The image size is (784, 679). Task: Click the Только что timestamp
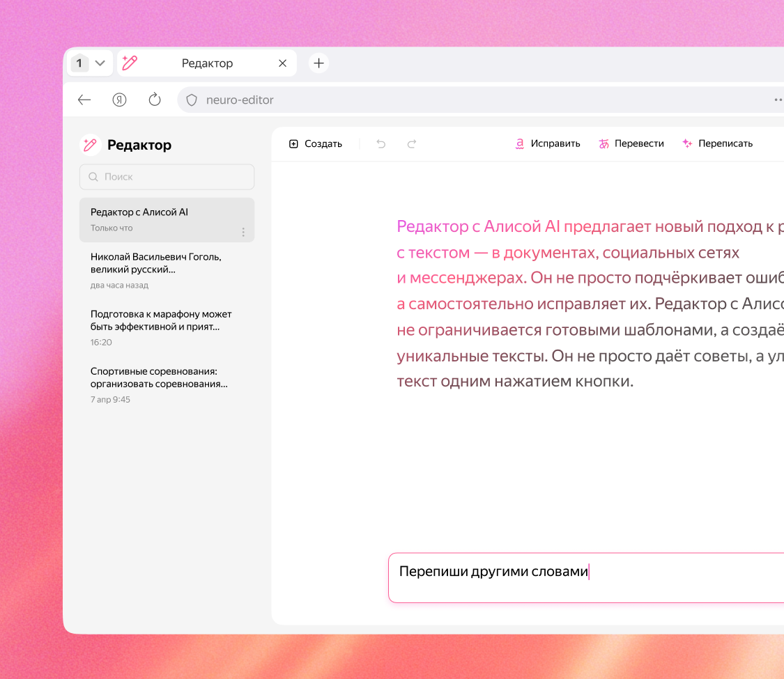112,228
